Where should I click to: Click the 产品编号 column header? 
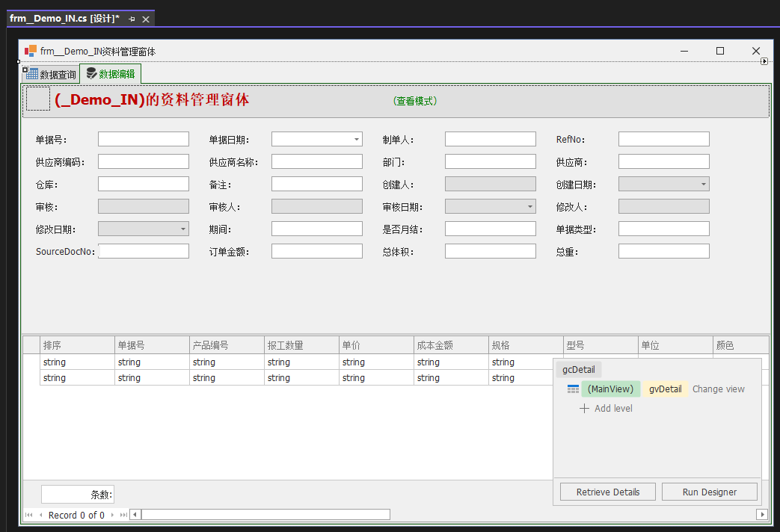click(x=227, y=345)
